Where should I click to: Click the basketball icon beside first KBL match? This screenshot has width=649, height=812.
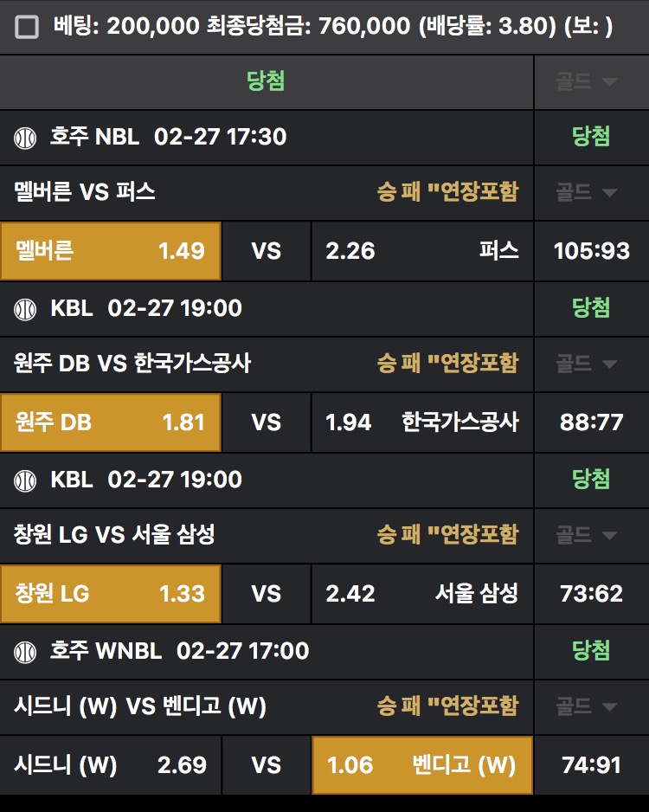coord(26,308)
